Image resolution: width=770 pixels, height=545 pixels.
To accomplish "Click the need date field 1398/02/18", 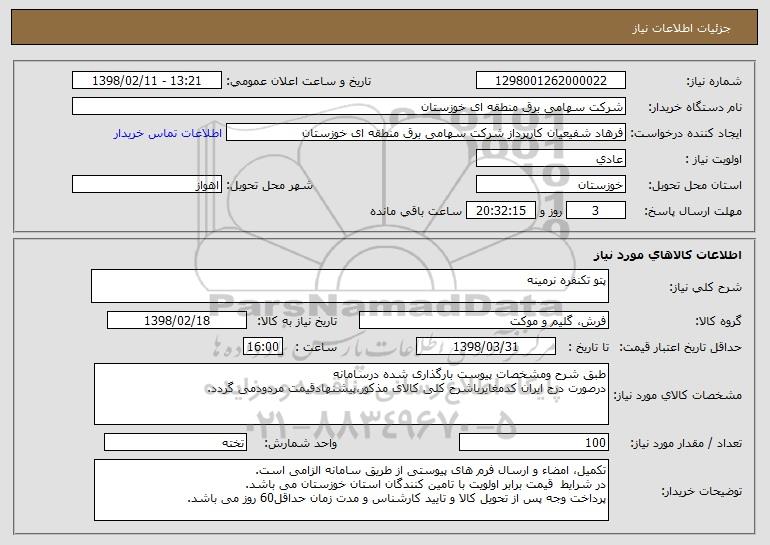I will click(x=177, y=321).
